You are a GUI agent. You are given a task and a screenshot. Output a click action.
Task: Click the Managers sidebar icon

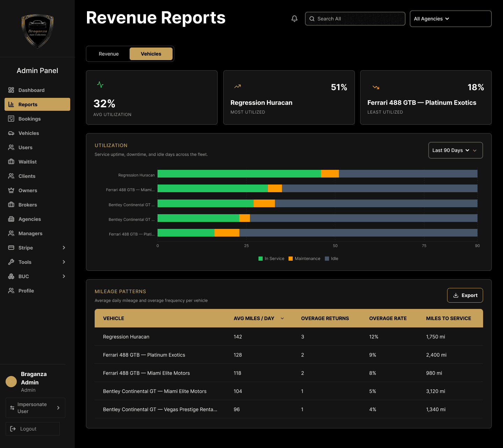[11, 233]
